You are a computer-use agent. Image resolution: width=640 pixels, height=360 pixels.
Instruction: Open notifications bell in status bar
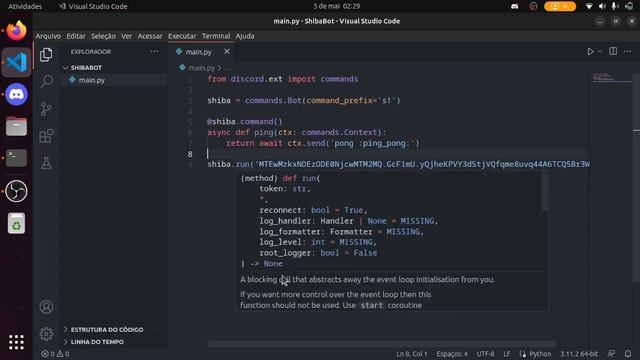(x=628, y=354)
